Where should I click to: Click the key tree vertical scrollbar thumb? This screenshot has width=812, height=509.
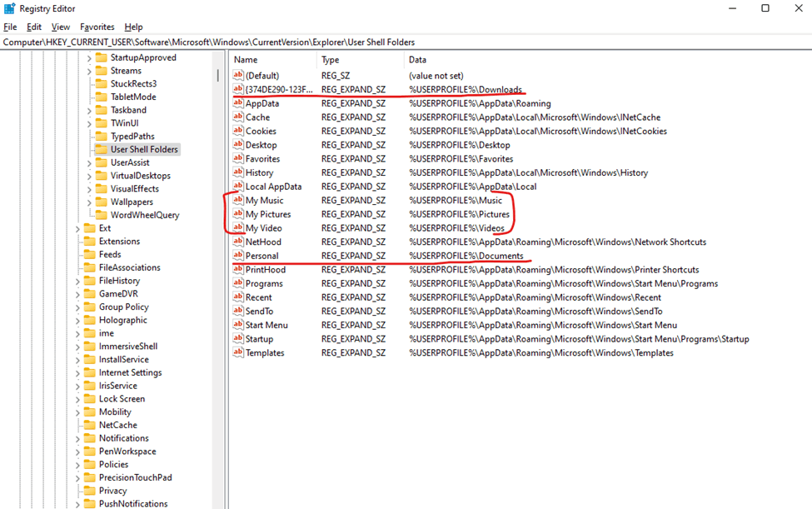(x=218, y=76)
